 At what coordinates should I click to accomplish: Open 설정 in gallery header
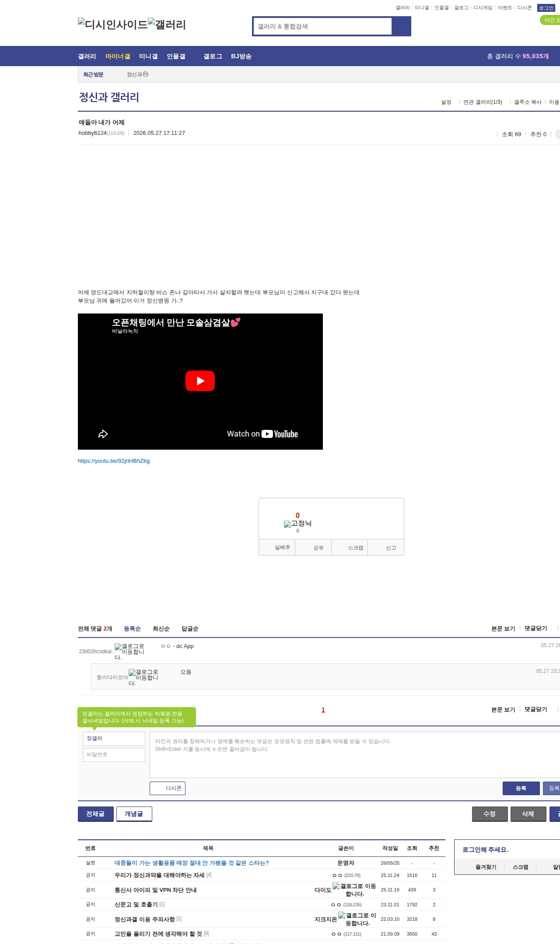click(x=446, y=102)
